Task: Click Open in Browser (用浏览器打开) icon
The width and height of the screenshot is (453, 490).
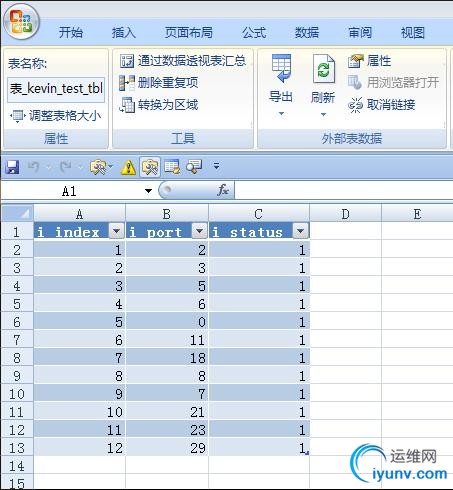Action: 355,82
